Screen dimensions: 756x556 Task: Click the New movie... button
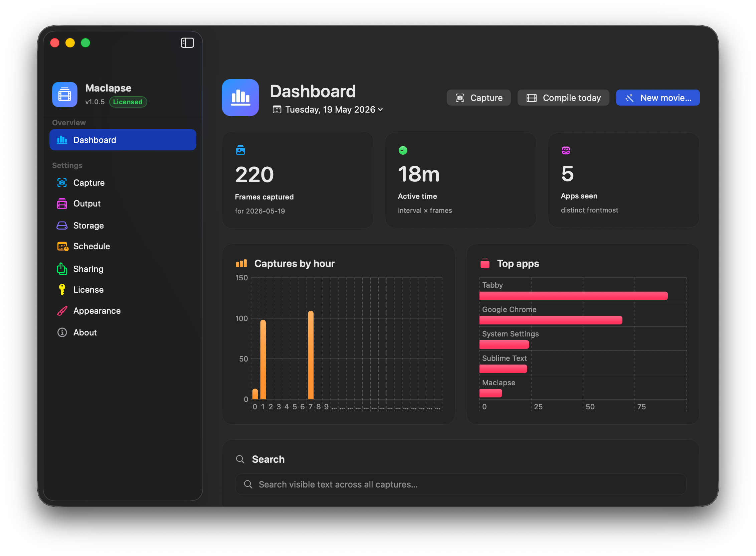pyautogui.click(x=658, y=98)
